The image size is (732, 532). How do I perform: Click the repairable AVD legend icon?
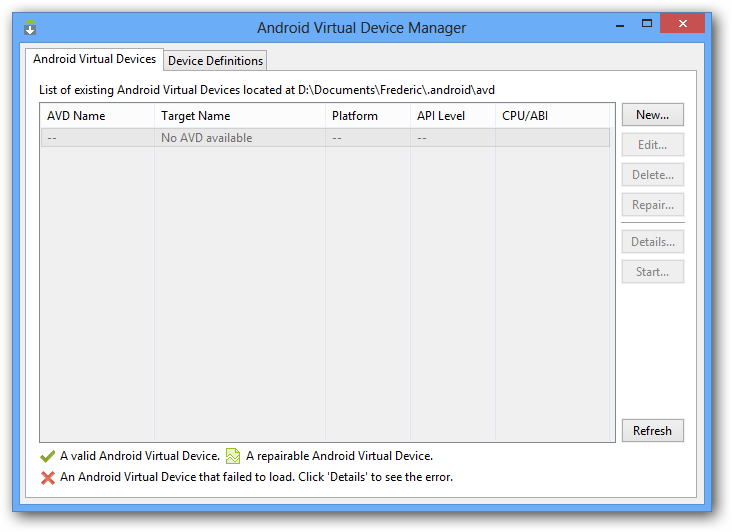pyautogui.click(x=233, y=457)
